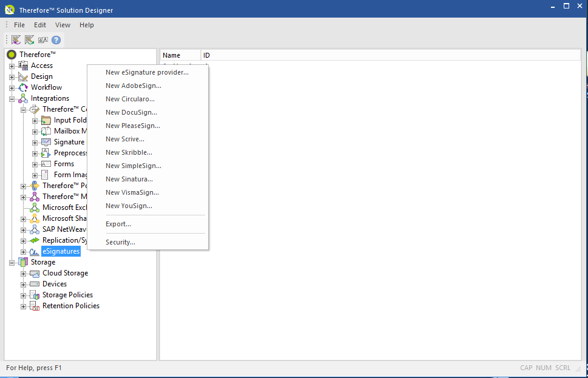
Task: Click the Preprocessors node icon
Action: pos(46,153)
